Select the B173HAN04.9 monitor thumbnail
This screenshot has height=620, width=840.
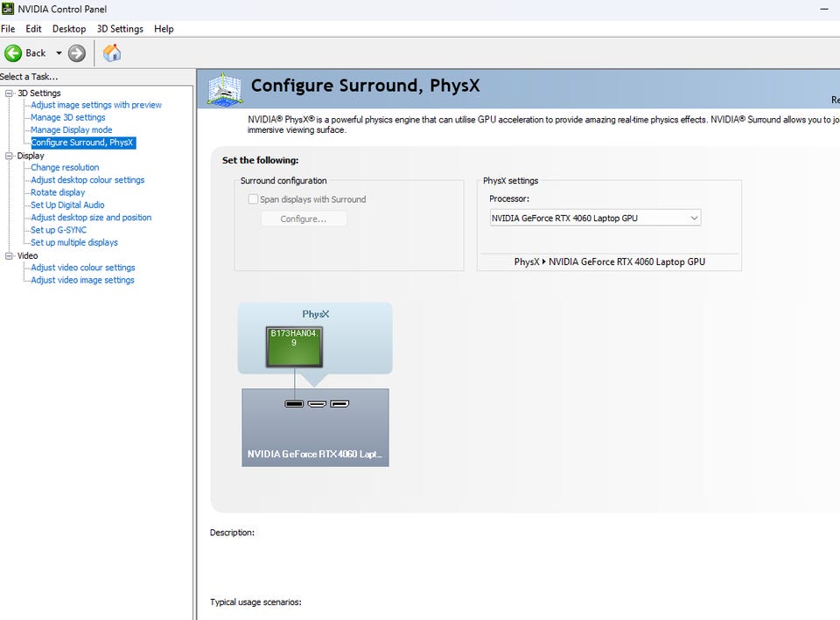click(x=294, y=347)
